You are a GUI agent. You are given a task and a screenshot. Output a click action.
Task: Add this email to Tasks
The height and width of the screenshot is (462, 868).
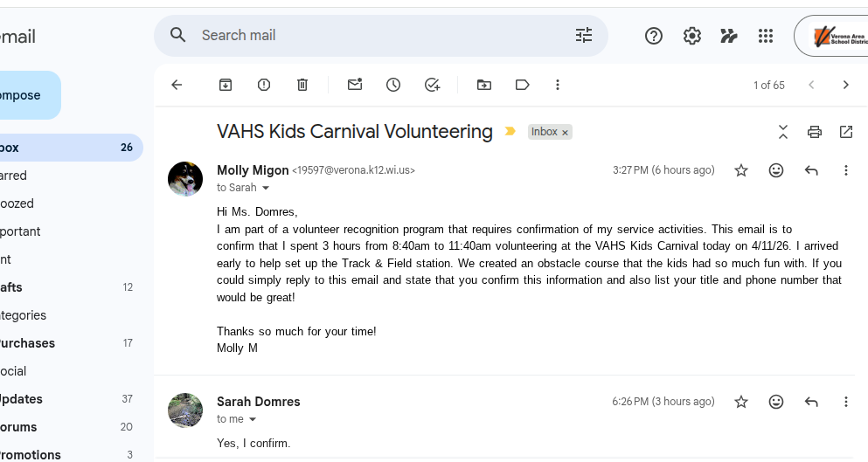432,85
